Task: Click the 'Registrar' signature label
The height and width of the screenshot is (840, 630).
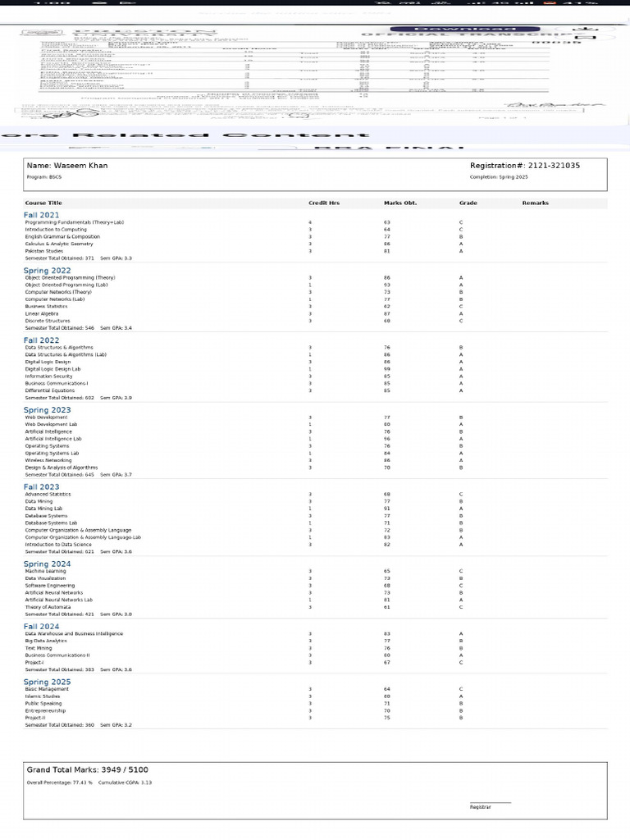Action: pos(480,807)
